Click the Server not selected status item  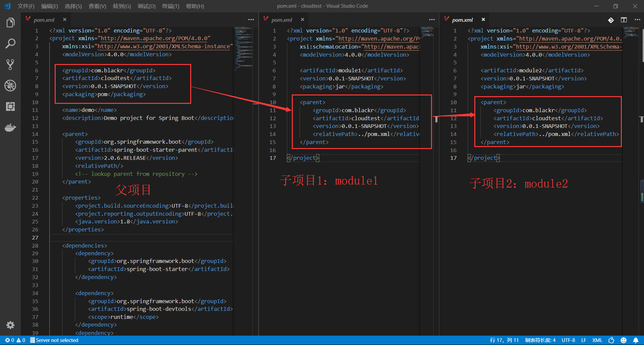[54, 340]
